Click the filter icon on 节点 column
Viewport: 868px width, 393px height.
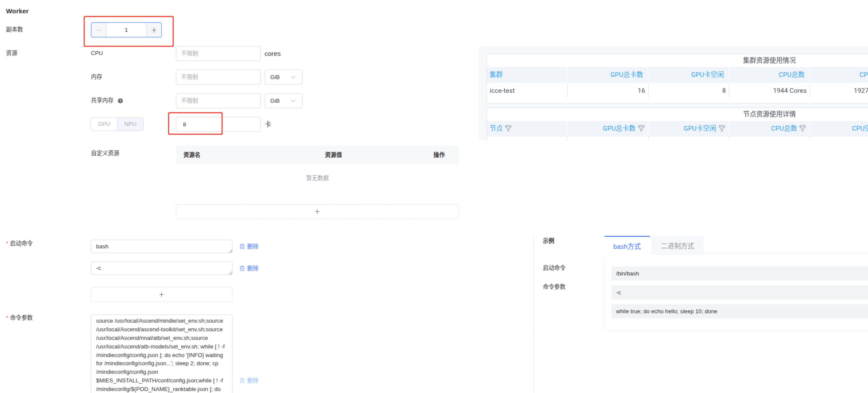click(x=508, y=128)
